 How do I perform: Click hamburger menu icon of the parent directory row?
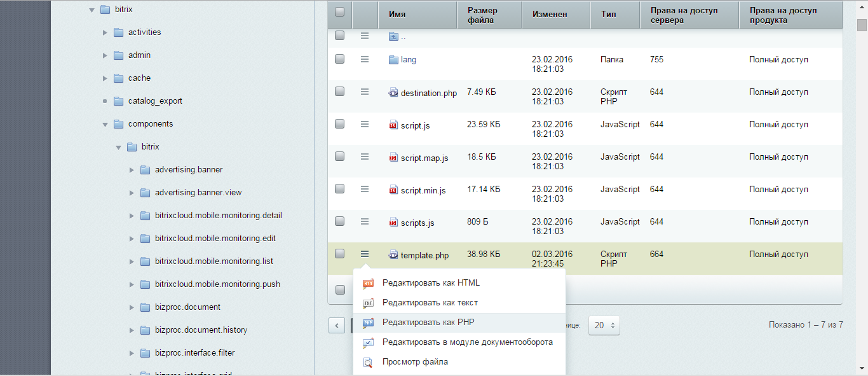click(365, 36)
